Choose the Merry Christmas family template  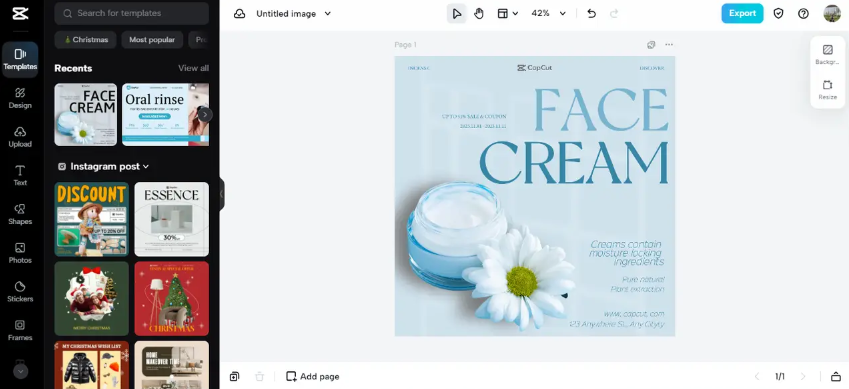[92, 299]
